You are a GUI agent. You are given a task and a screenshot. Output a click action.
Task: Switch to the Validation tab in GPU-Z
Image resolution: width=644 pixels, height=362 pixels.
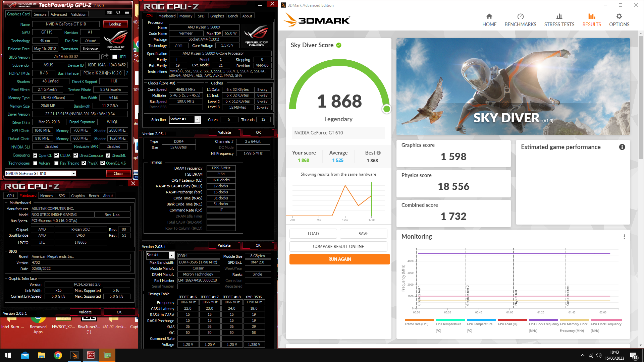point(79,14)
